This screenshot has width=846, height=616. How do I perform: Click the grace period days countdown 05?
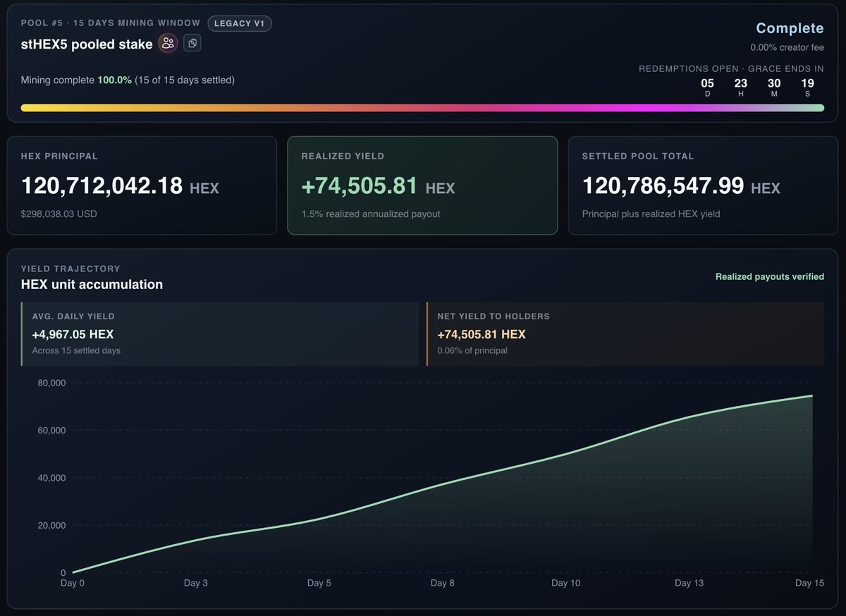click(707, 83)
